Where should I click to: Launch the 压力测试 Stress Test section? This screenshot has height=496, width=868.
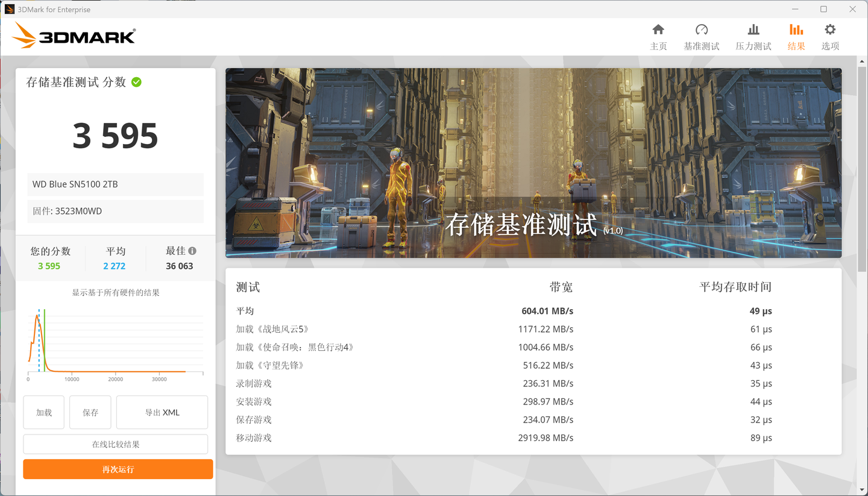tap(753, 36)
